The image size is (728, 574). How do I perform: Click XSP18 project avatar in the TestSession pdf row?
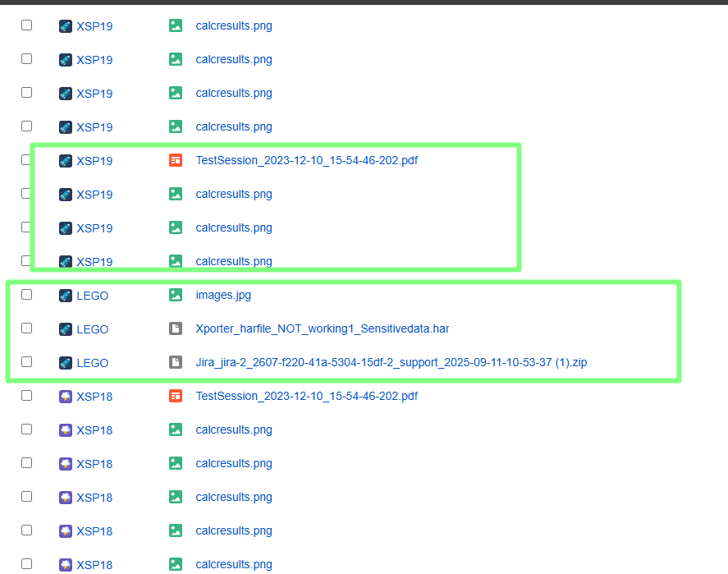(66, 397)
